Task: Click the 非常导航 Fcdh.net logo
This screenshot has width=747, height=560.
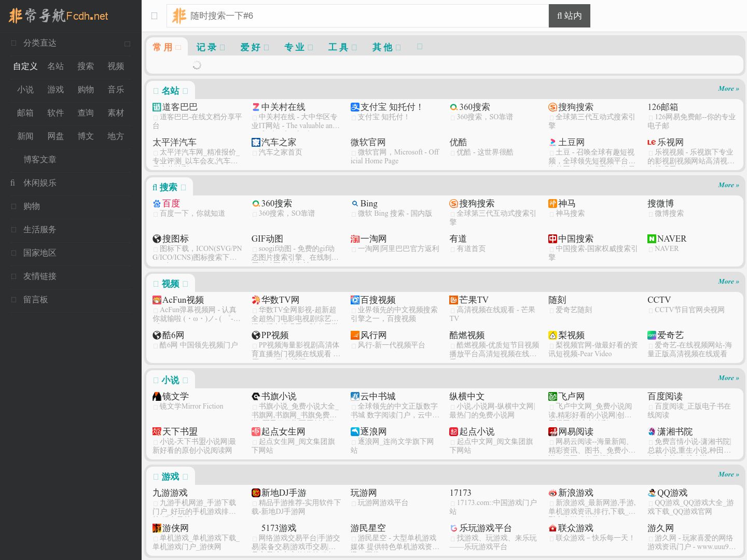Action: pyautogui.click(x=58, y=16)
